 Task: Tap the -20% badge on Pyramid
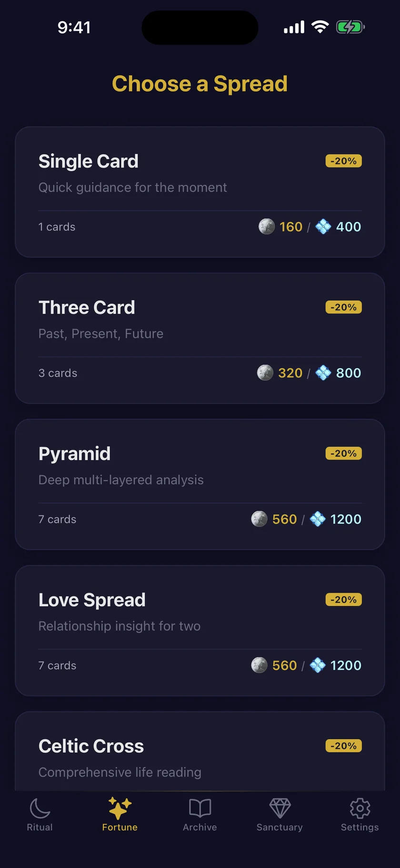click(344, 453)
